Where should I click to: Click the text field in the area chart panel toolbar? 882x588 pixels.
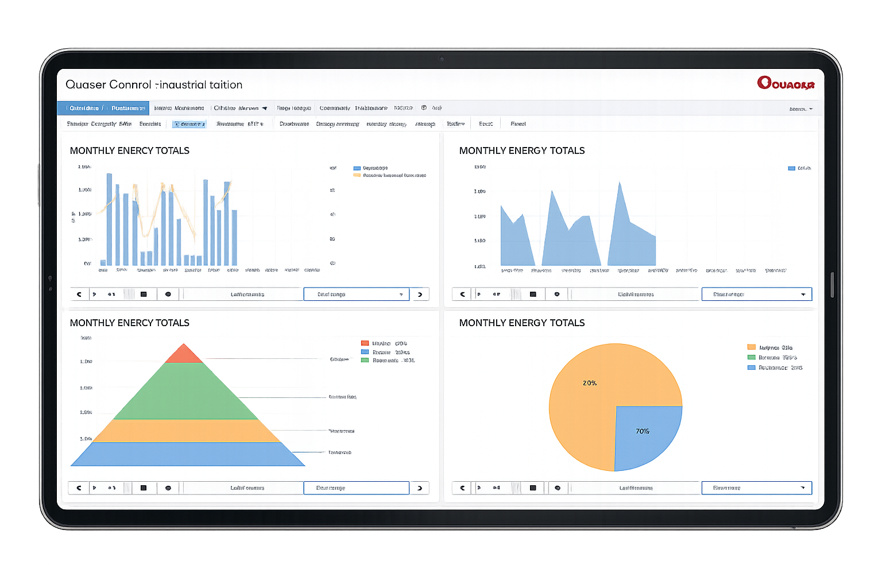(636, 294)
